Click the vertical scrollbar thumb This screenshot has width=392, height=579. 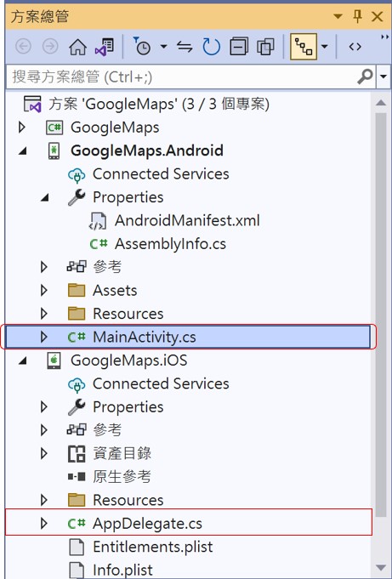pyautogui.click(x=381, y=310)
